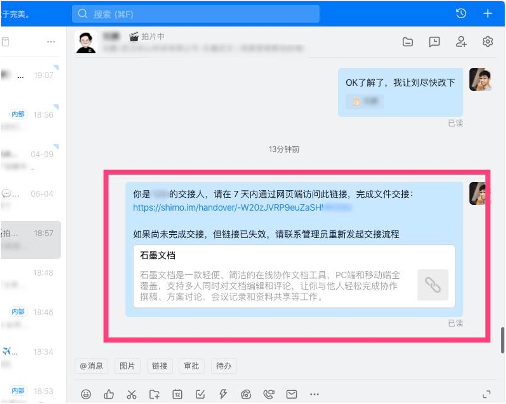Open the 内部 conversation from 18:46
This screenshot has height=404, width=506.
click(31, 318)
